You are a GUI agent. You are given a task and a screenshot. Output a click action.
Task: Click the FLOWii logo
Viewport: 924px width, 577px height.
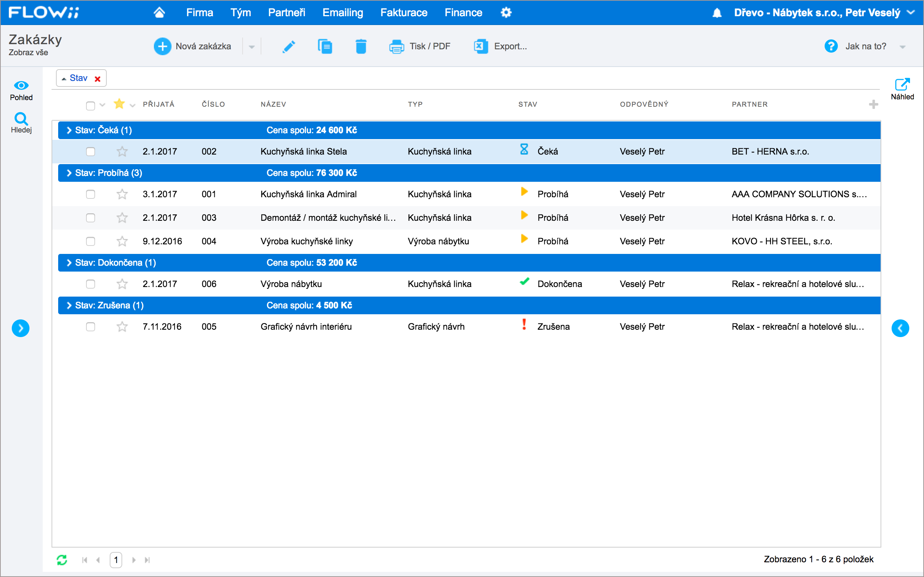[x=43, y=12]
